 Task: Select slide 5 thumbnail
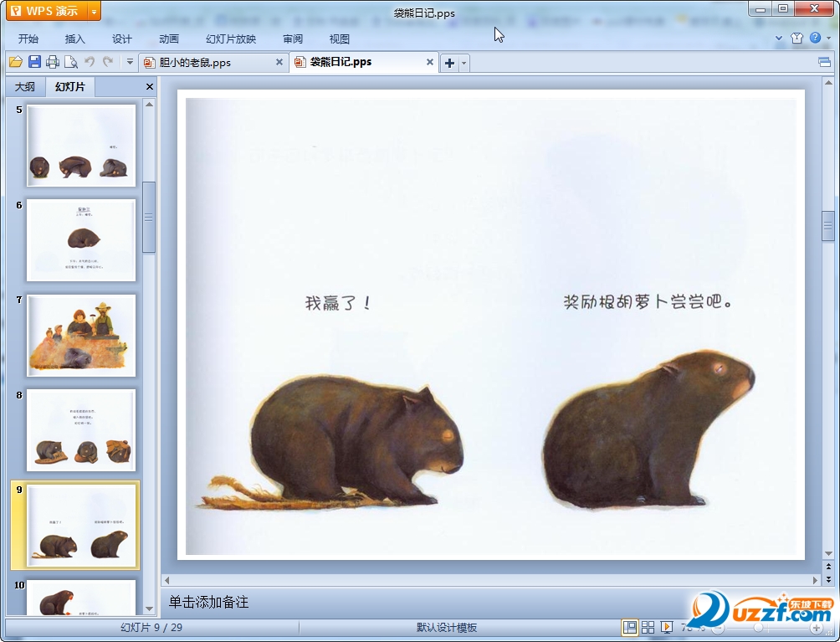click(81, 146)
